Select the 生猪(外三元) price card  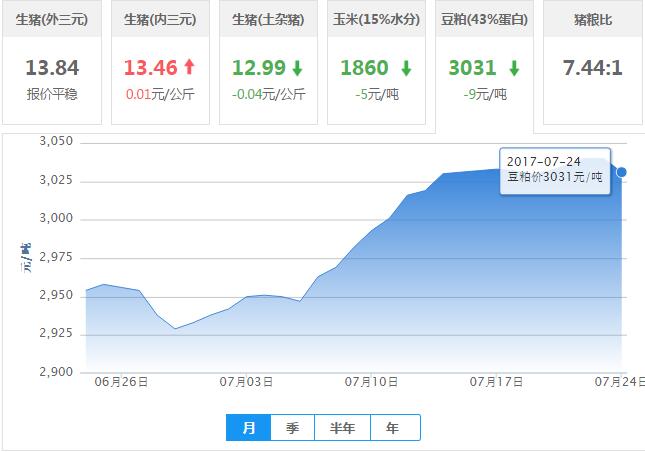coord(52,62)
